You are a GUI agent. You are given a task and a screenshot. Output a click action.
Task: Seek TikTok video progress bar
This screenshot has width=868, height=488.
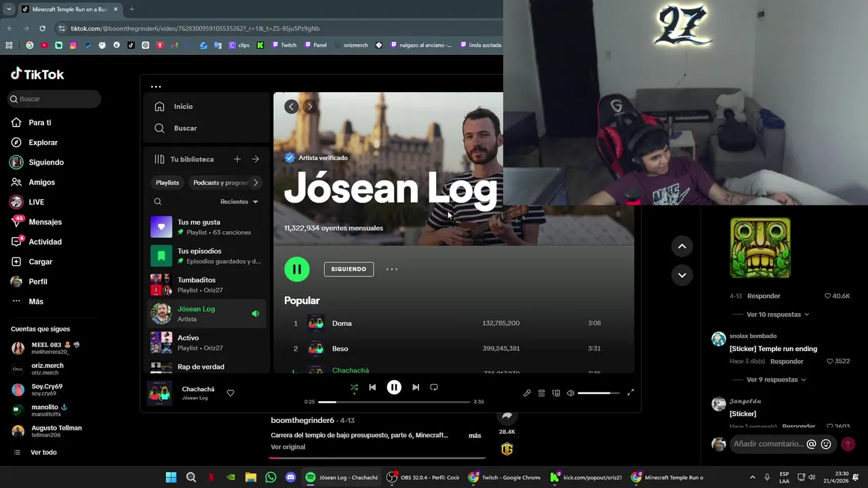pyautogui.click(x=377, y=458)
